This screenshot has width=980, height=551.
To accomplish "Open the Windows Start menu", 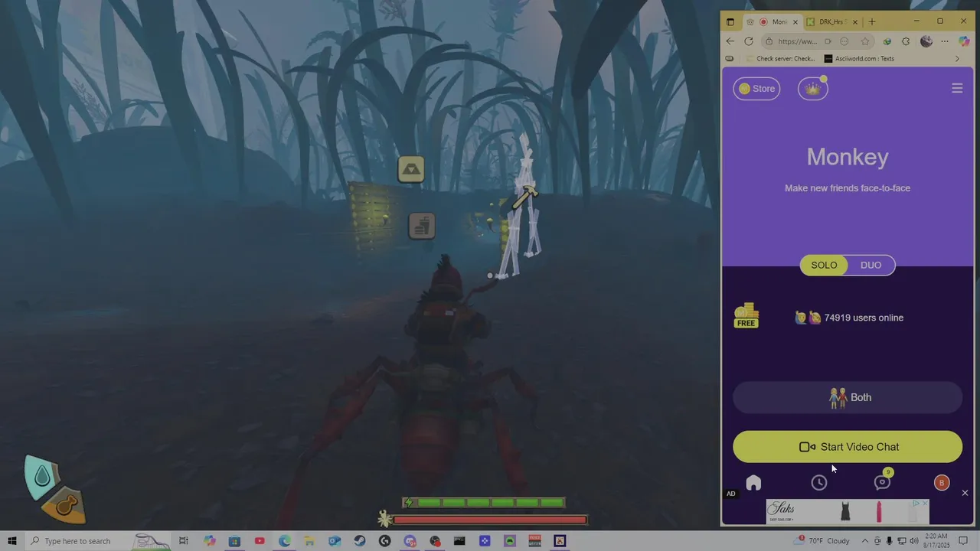I will click(11, 541).
